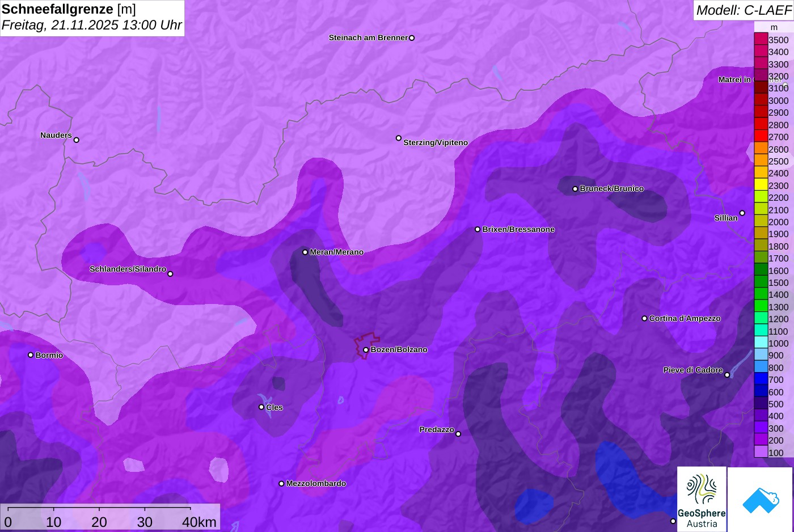Select the 2300 m yellow legend swatch

click(761, 185)
